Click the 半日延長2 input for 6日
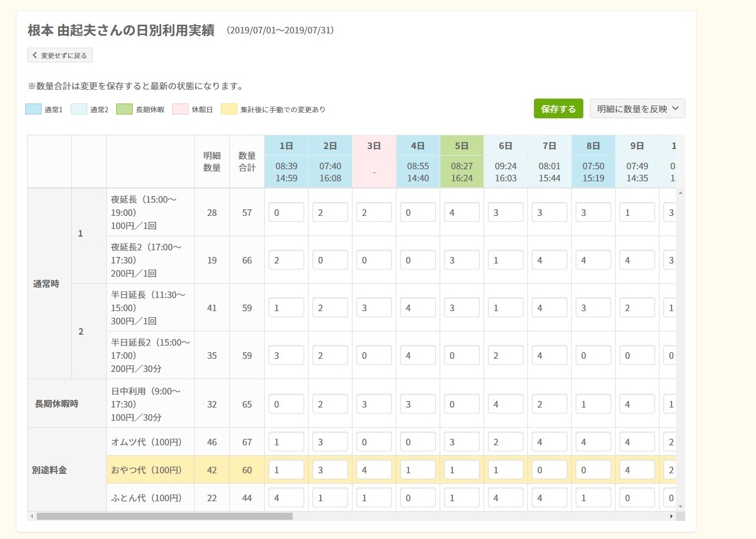 pyautogui.click(x=505, y=355)
